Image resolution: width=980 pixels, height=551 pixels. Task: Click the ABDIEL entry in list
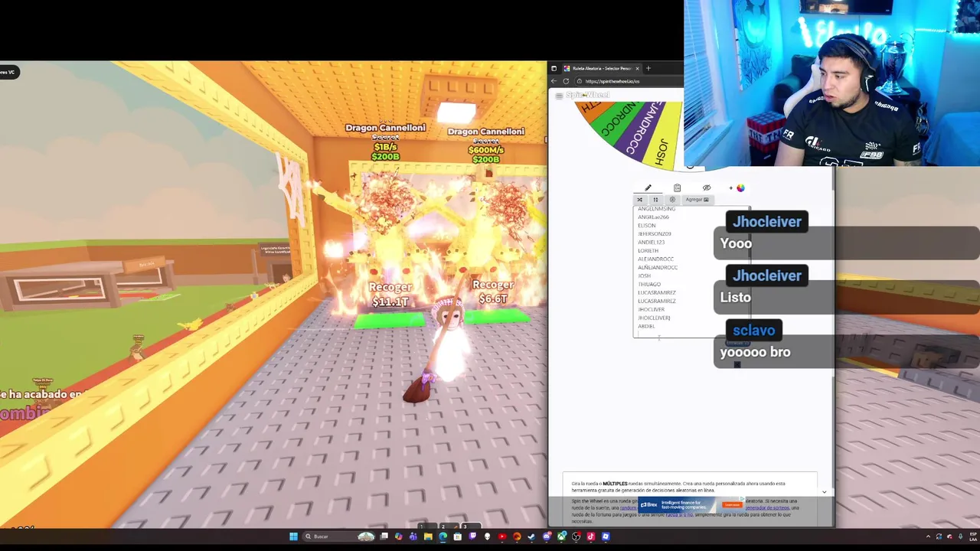tap(646, 326)
